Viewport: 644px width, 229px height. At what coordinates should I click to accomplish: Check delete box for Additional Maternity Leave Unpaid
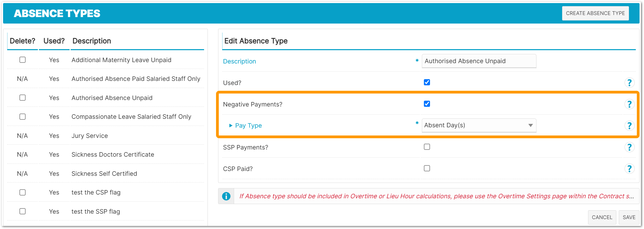23,60
